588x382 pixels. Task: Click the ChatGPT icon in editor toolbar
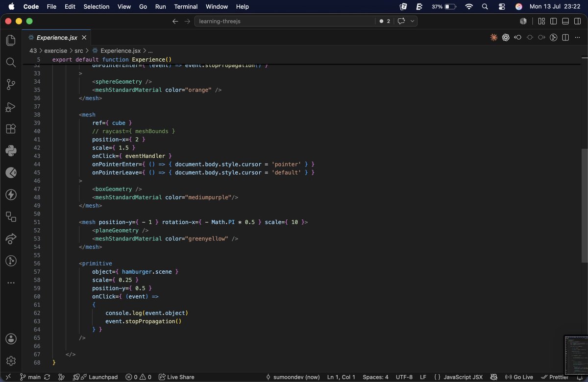(506, 37)
